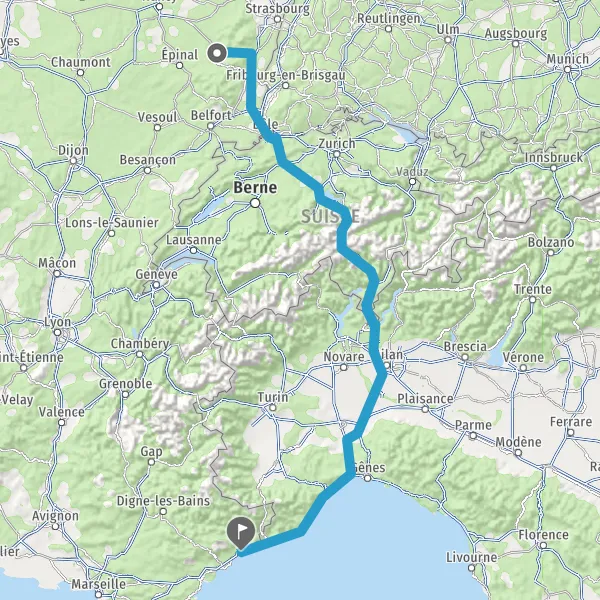
Task: Click the Florence city label
Action: (x=543, y=535)
